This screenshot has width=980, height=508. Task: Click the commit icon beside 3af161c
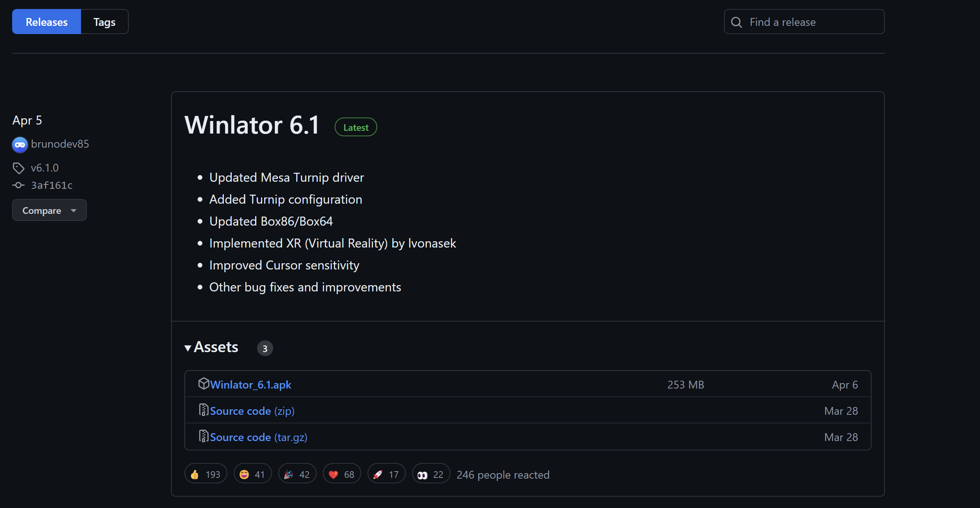[x=18, y=185]
